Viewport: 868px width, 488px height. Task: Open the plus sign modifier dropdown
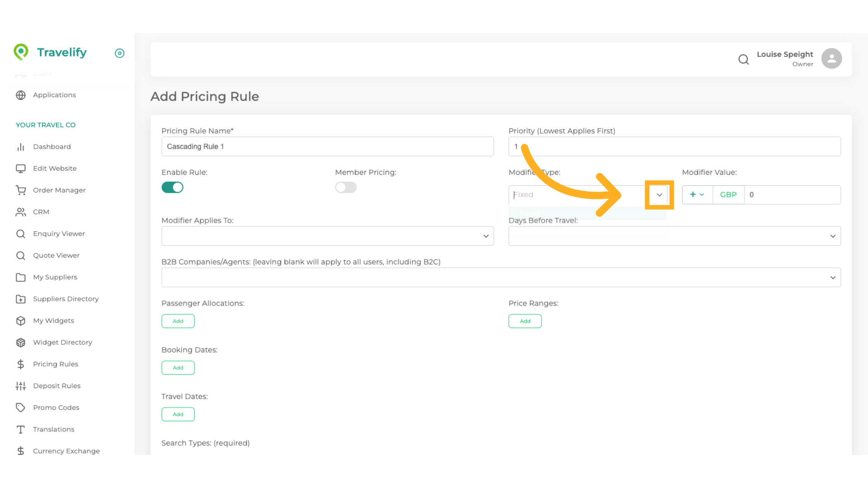[697, 195]
